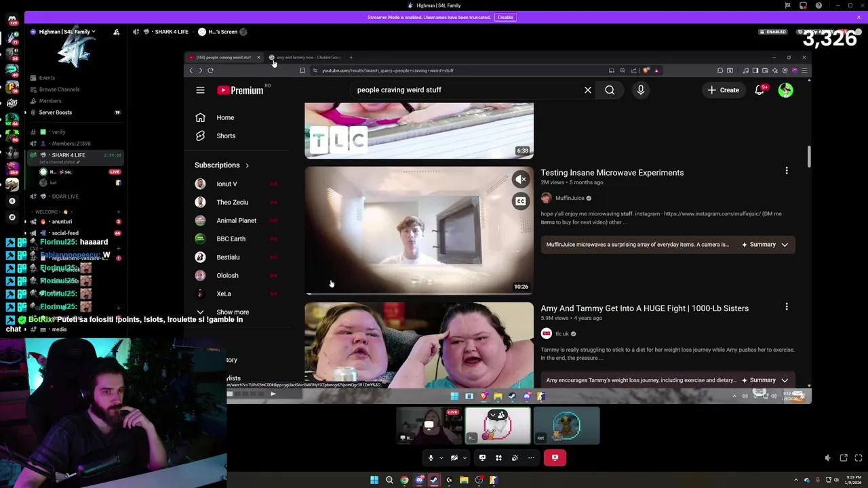
Task: Go to YouTube Shorts
Action: tap(225, 136)
